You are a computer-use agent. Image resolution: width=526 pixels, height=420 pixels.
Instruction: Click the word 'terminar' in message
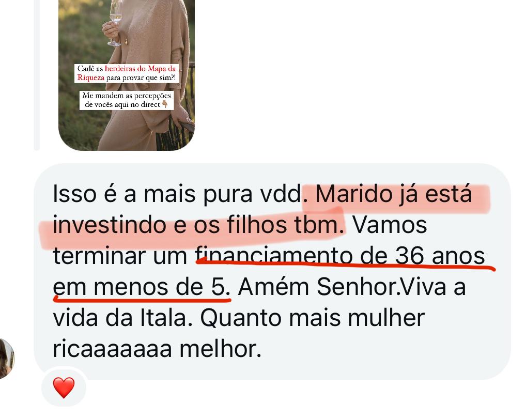[x=99, y=256]
